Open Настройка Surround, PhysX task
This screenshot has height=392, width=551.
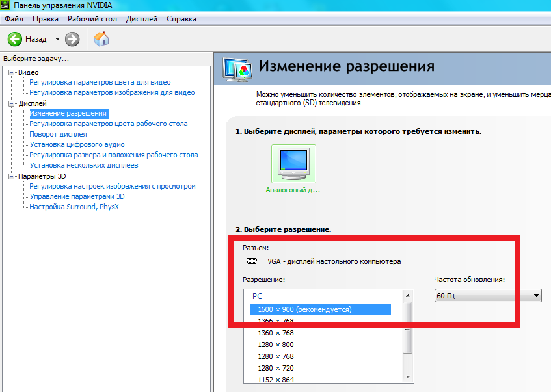(x=74, y=207)
